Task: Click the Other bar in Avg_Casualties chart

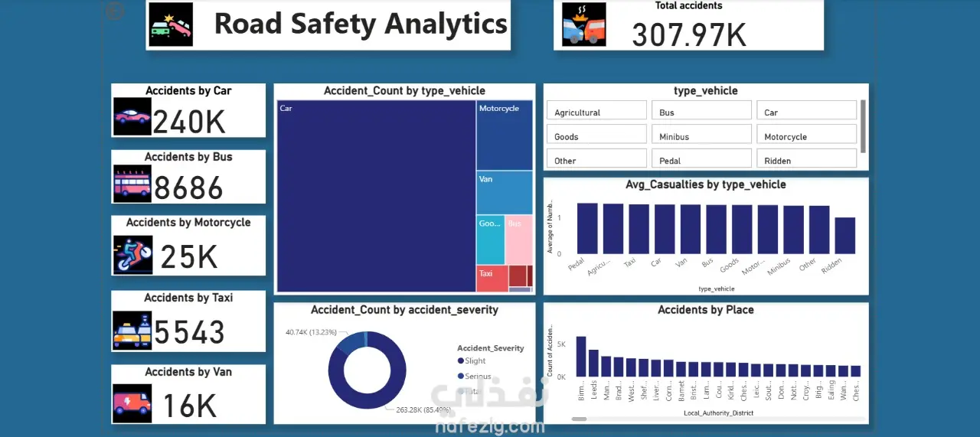Action: tap(819, 230)
